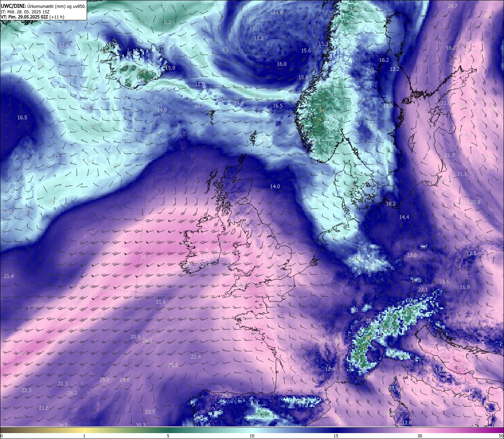Click the 23.5 value near the bottom
Screen dimensions: 504x439
[150, 412]
